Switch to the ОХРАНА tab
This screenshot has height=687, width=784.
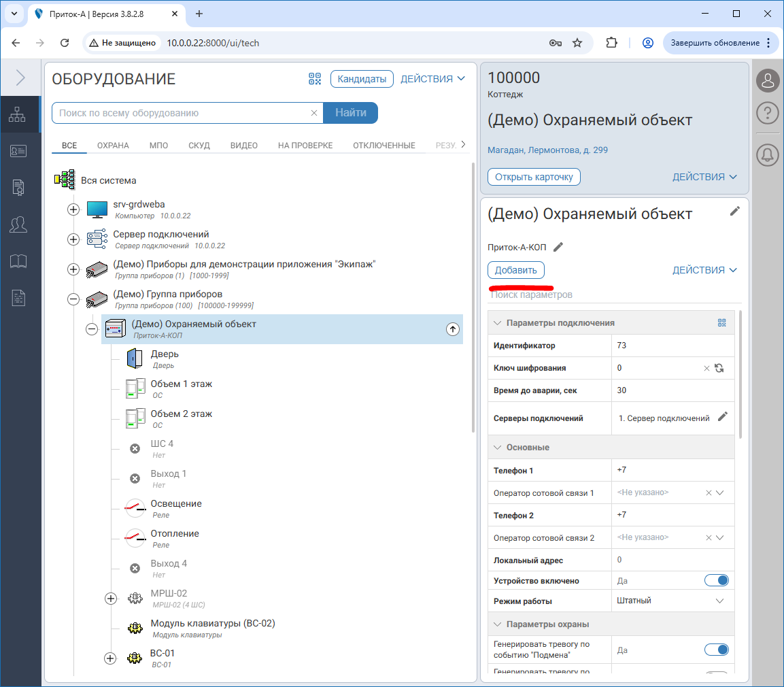click(113, 146)
